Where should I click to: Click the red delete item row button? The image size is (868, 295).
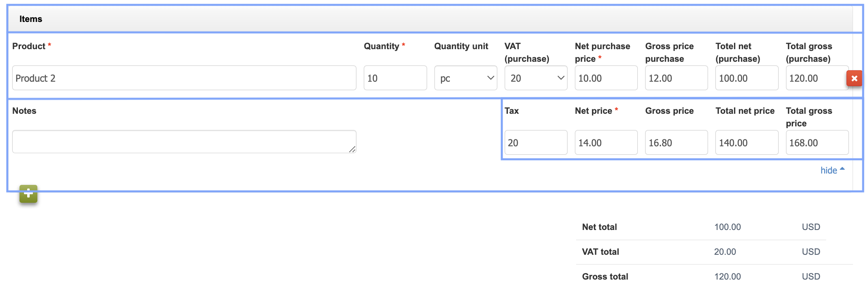tap(854, 78)
